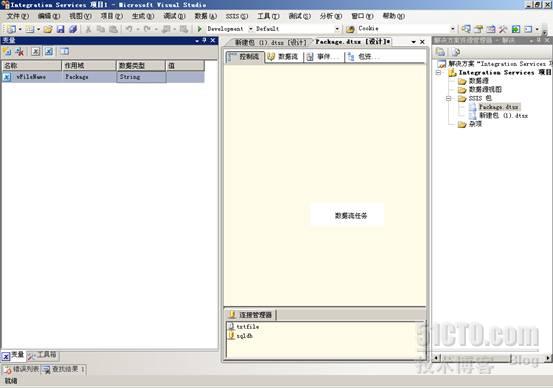Select the txtfile connection manager
This screenshot has width=553, height=388.
244,327
